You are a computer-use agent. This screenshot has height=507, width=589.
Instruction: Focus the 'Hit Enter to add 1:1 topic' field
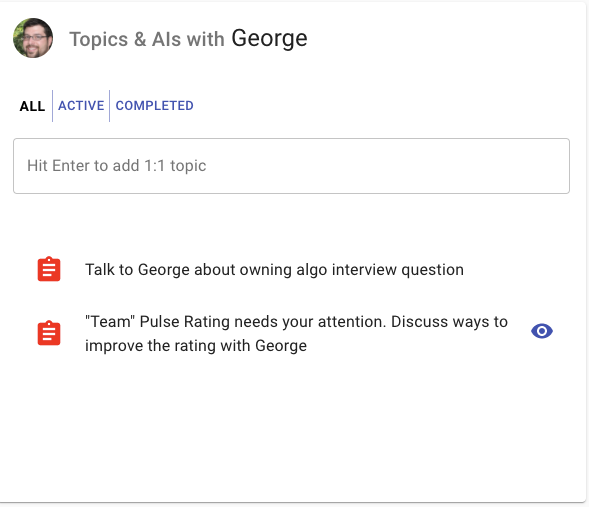click(x=291, y=166)
